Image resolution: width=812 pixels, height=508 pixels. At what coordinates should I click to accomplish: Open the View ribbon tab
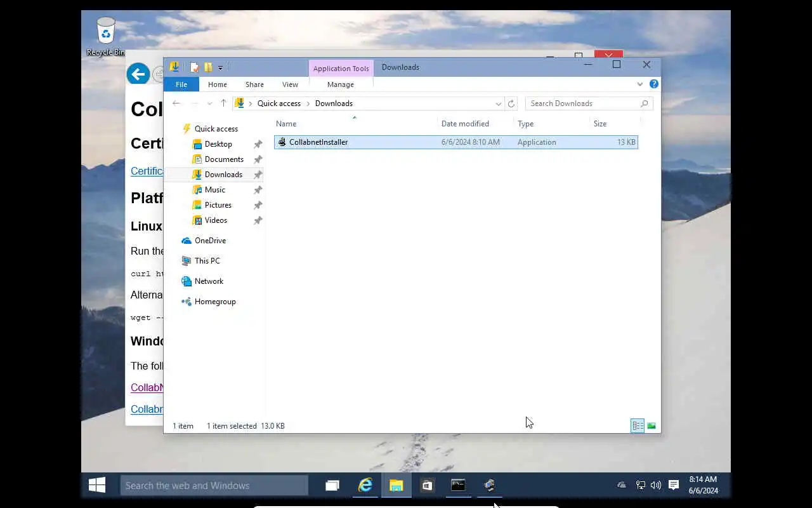pos(290,84)
